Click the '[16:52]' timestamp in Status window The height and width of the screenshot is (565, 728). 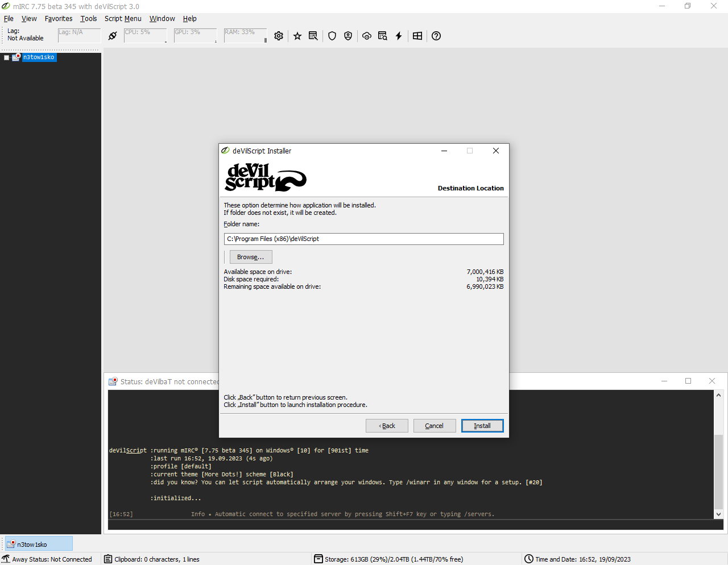121,514
